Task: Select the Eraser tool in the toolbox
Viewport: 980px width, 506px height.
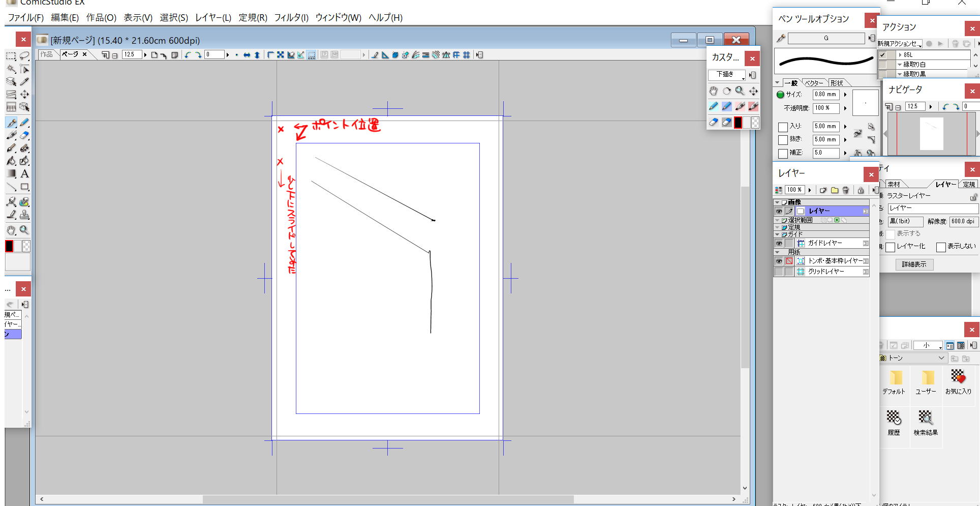Action: (24, 135)
